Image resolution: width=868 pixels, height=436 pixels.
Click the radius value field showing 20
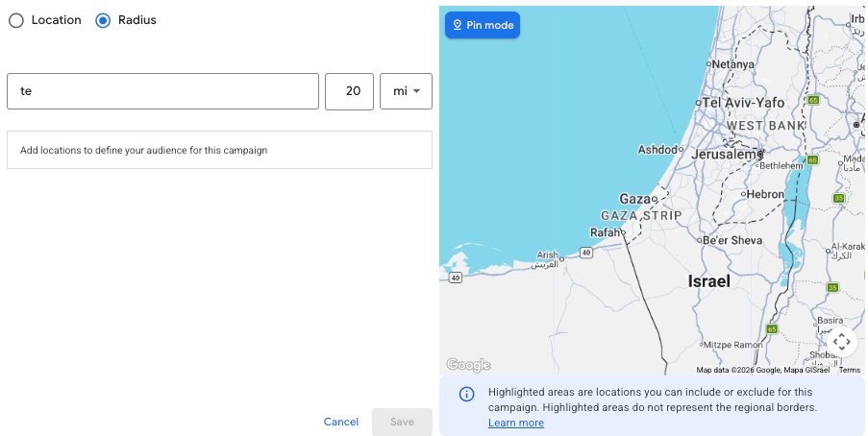click(350, 91)
